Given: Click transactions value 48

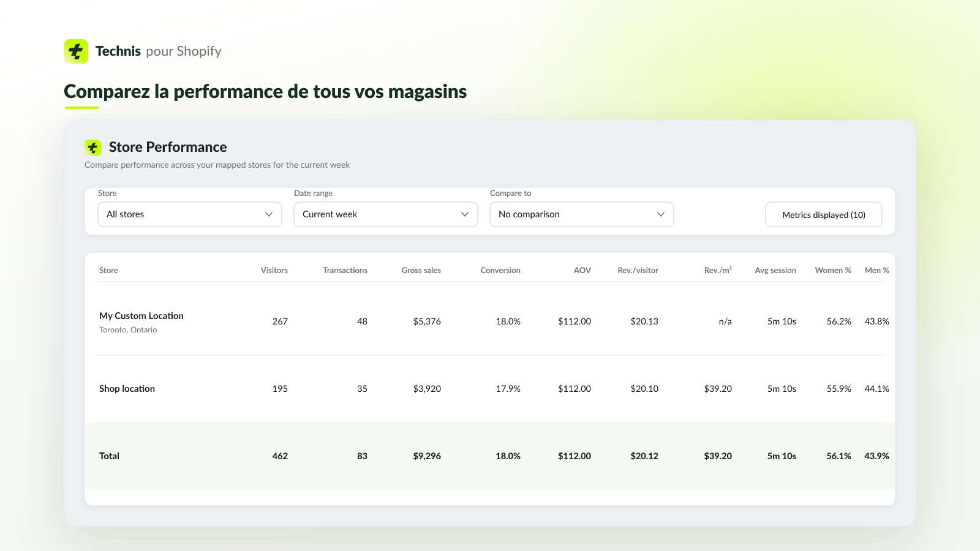Looking at the screenshot, I should click(x=362, y=321).
